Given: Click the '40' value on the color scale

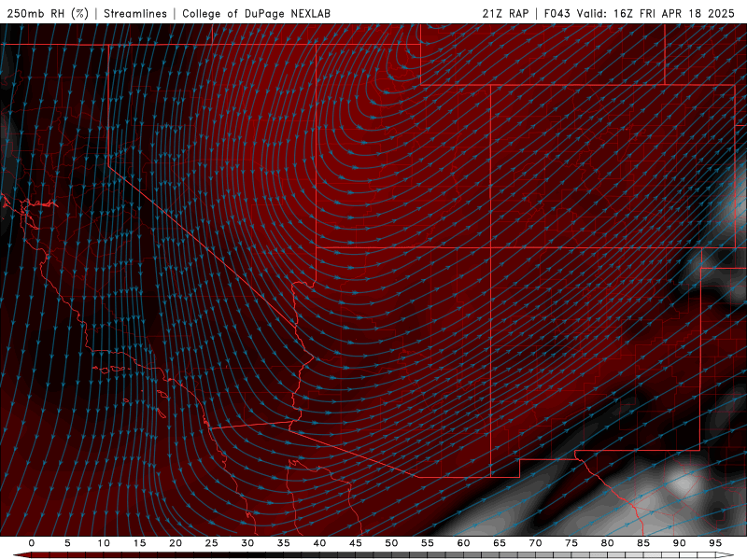Looking at the screenshot, I should (319, 543).
